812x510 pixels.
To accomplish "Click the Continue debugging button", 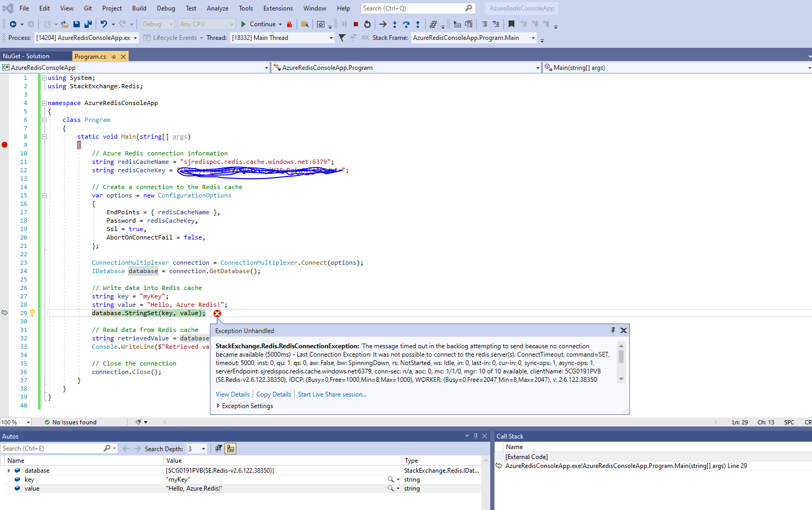I will [x=261, y=24].
